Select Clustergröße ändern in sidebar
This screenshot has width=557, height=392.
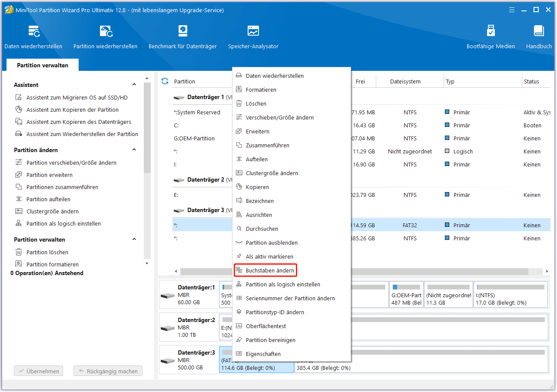pyautogui.click(x=52, y=212)
